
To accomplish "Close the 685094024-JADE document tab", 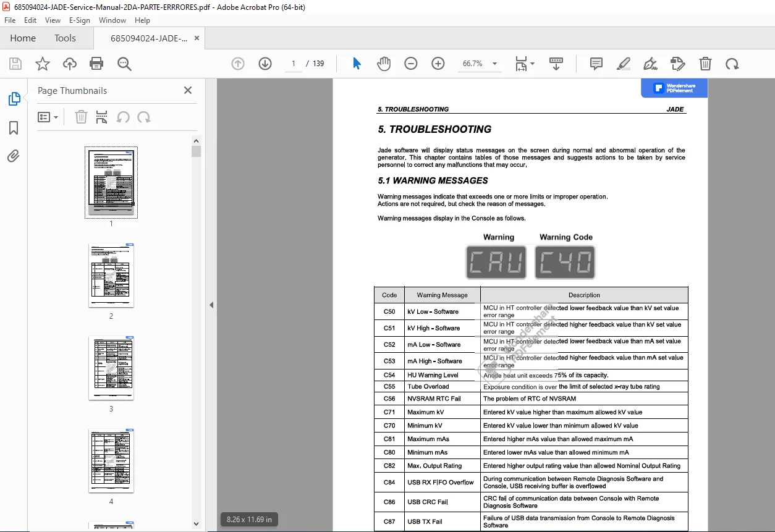I will click(x=197, y=38).
